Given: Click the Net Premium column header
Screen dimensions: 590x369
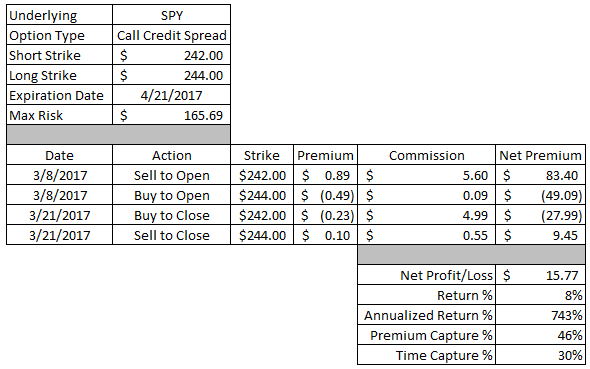Looking at the screenshot, I should pyautogui.click(x=540, y=155).
